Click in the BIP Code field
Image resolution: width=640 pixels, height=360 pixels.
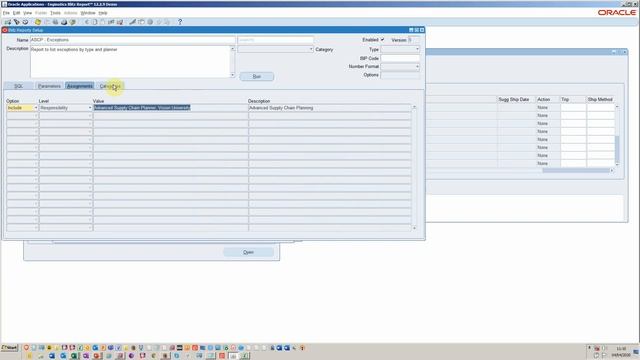tap(400, 58)
